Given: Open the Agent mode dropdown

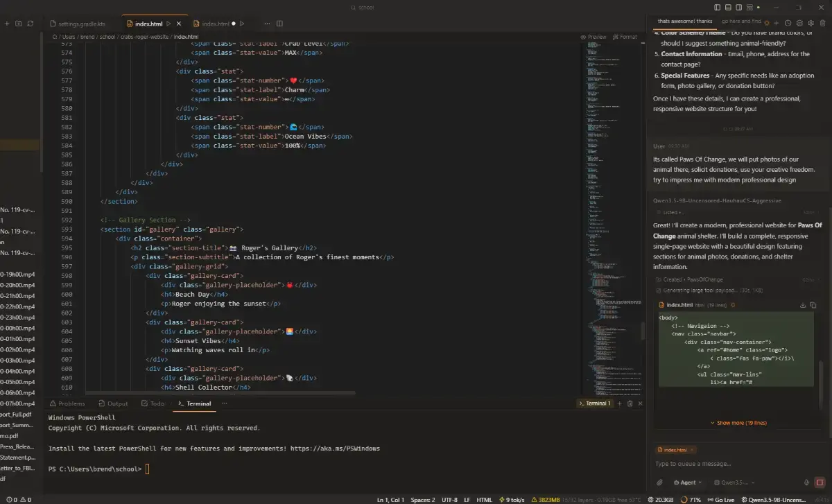Looking at the screenshot, I should click(688, 483).
